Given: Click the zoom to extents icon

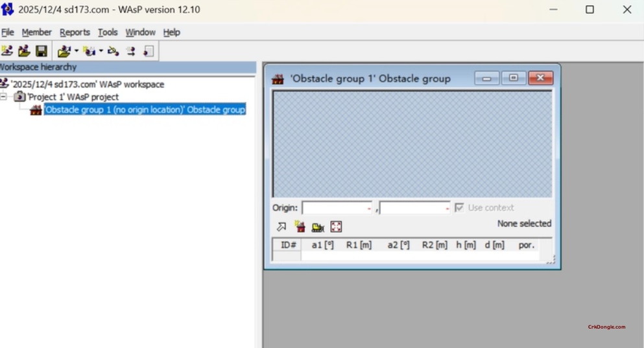Looking at the screenshot, I should pos(336,227).
